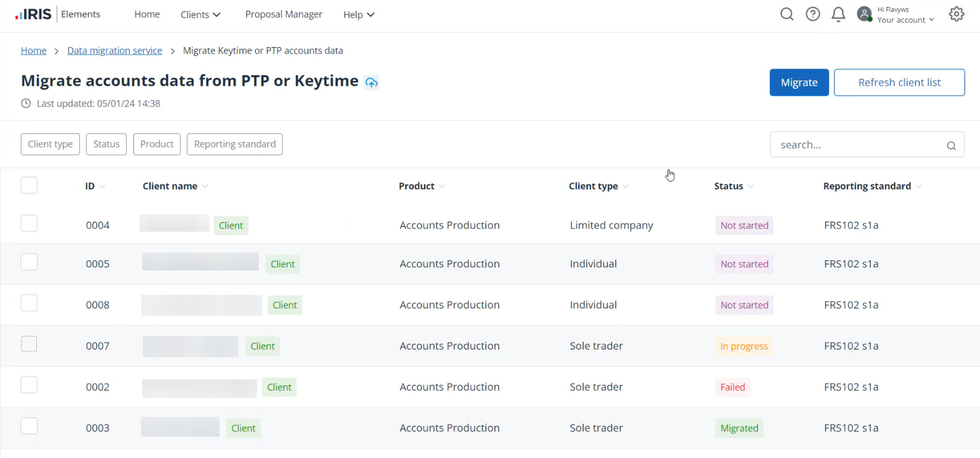
Task: Open the notifications bell icon
Action: (x=838, y=14)
